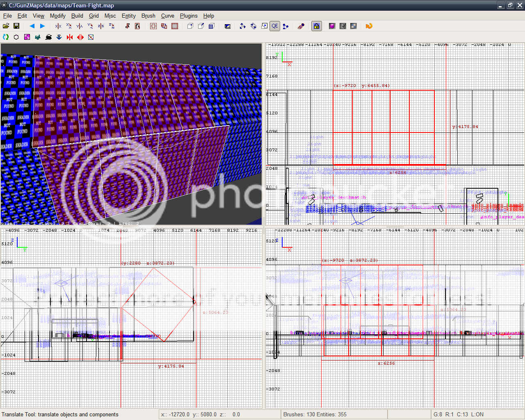Screen dimensions: 525x420
Task: Flip selection along the x-axis
Action: coord(58,26)
